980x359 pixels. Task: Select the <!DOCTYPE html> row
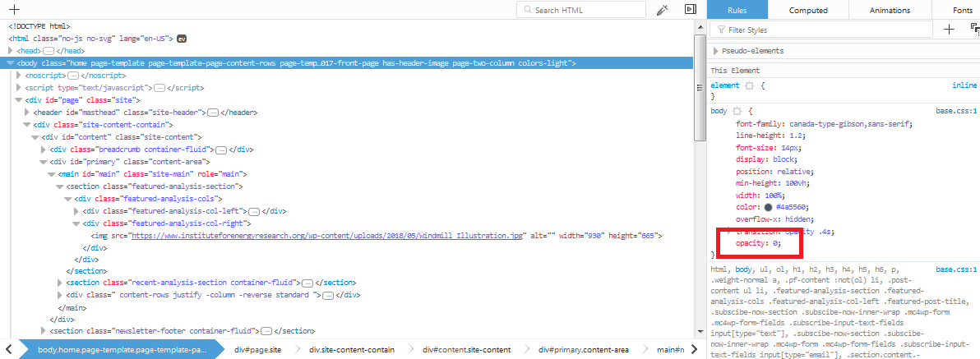click(39, 26)
